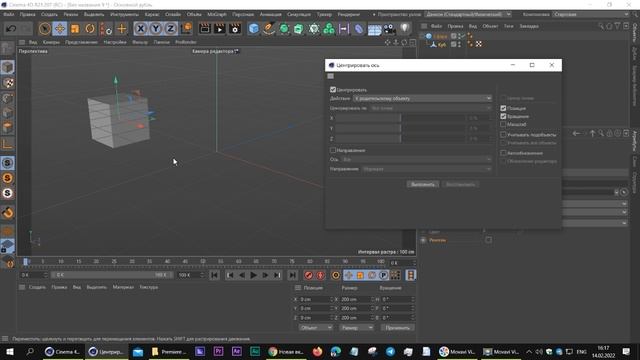The height and width of the screenshot is (360, 640).
Task: Toggle the Z axis lock
Action: click(171, 29)
